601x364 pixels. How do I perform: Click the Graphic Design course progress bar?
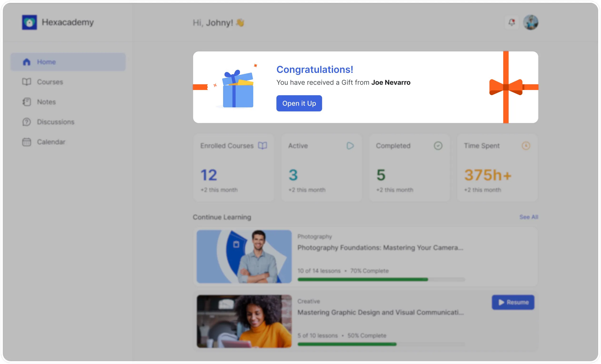point(381,344)
